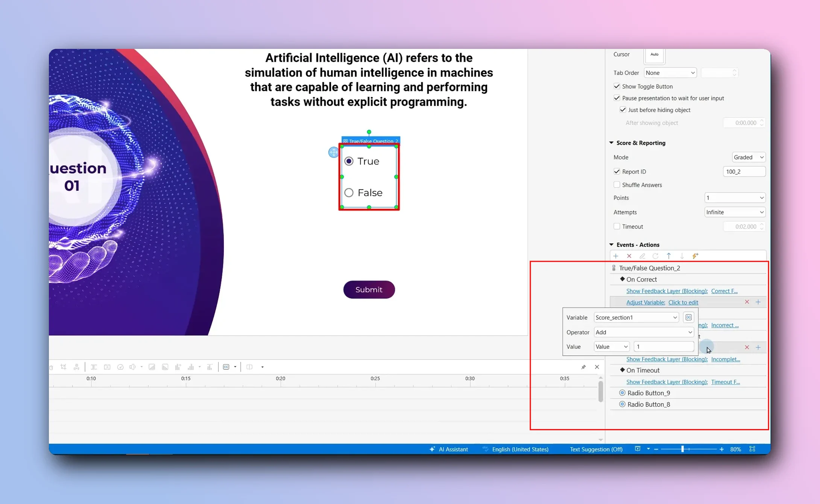The height and width of the screenshot is (504, 820).
Task: Open the dropdown arrow next to the CC icon
Action: (x=235, y=367)
